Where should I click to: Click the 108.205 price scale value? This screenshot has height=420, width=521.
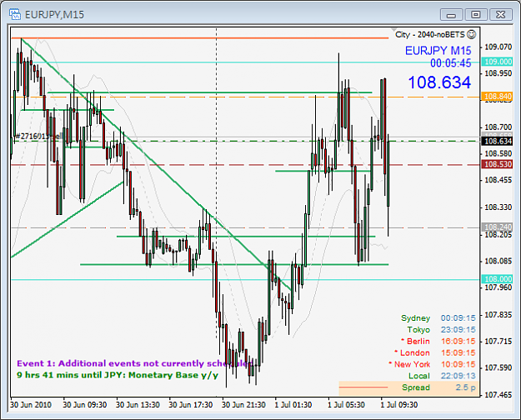click(498, 235)
